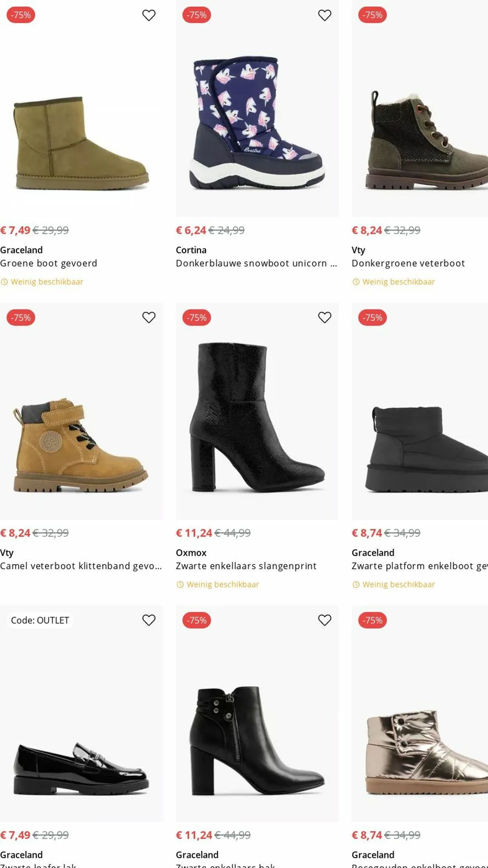This screenshot has width=488, height=868.
Task: Open the green Graceland boot product image
Action: click(81, 143)
